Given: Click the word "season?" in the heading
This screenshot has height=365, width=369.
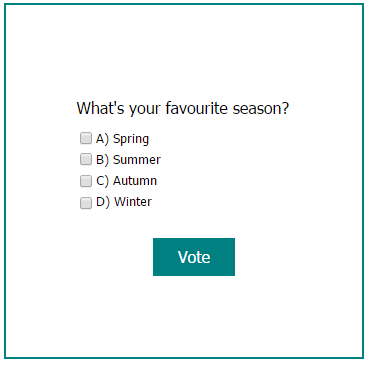Looking at the screenshot, I should click(261, 108).
